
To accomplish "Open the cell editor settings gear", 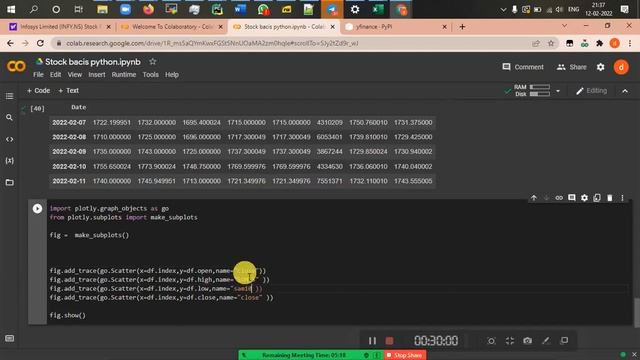I will click(x=584, y=198).
